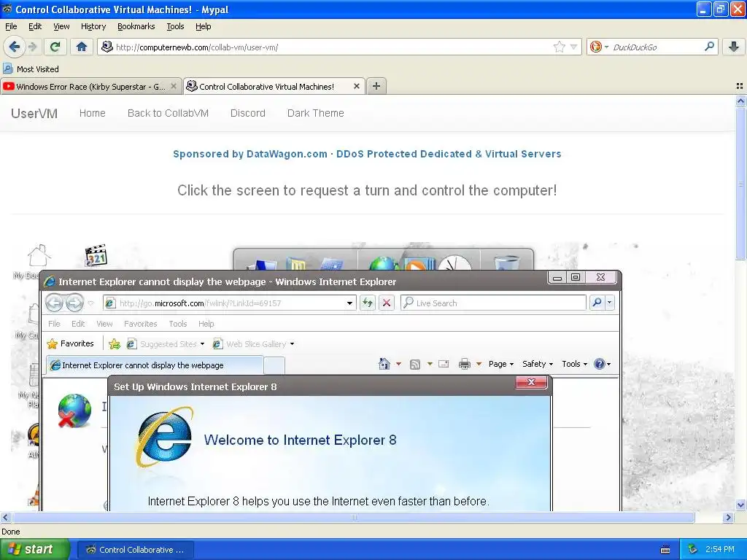Image resolution: width=747 pixels, height=560 pixels.
Task: Open IE Page dropdown menu
Action: (x=501, y=364)
